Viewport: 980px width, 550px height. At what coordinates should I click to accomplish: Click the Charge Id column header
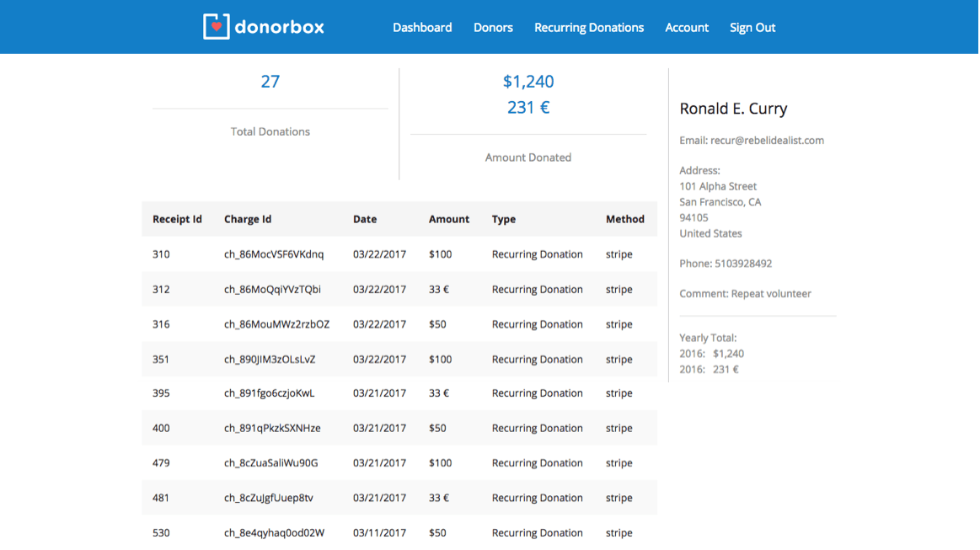[248, 219]
